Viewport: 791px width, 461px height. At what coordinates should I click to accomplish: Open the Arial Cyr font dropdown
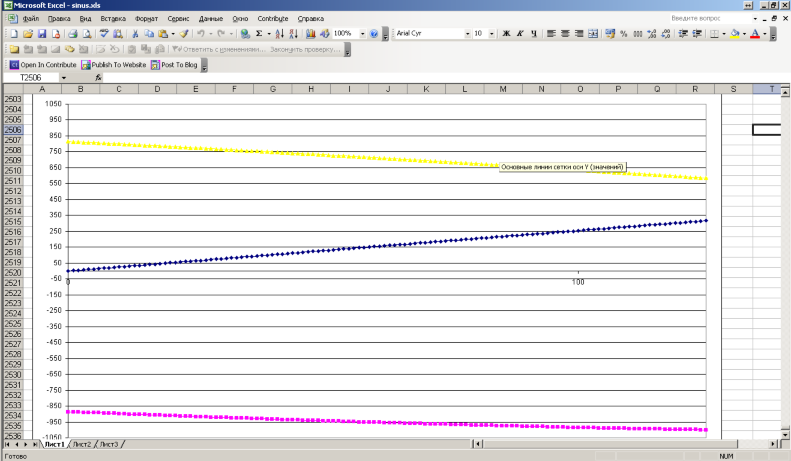pyautogui.click(x=467, y=34)
